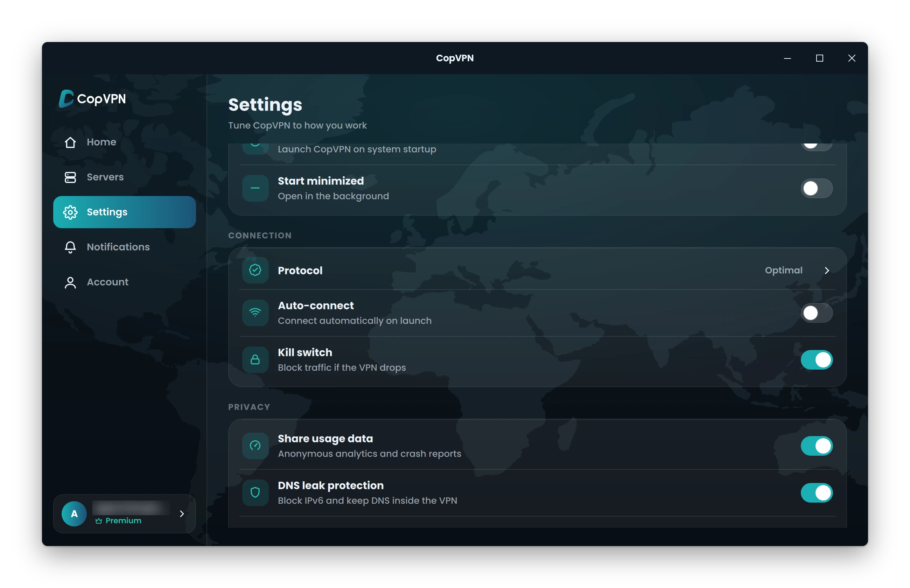Click the Premium crown icon
Viewport: 910px width, 588px height.
98,521
